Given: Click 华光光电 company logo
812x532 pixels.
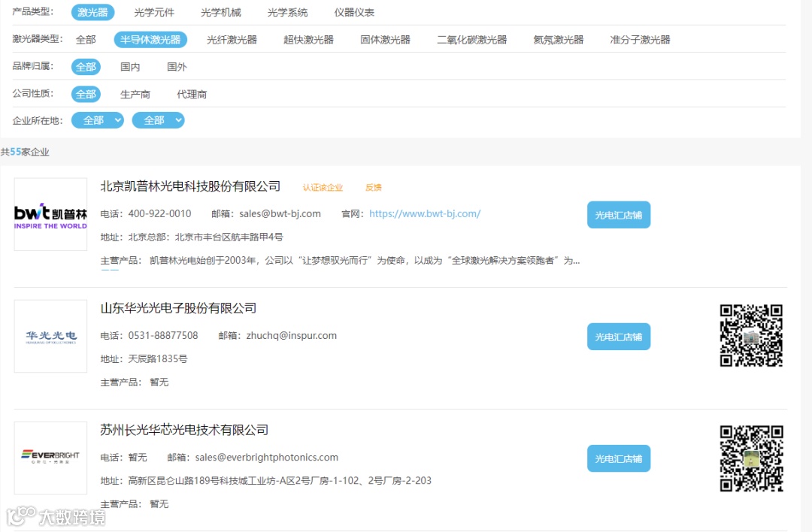Looking at the screenshot, I should 51,337.
